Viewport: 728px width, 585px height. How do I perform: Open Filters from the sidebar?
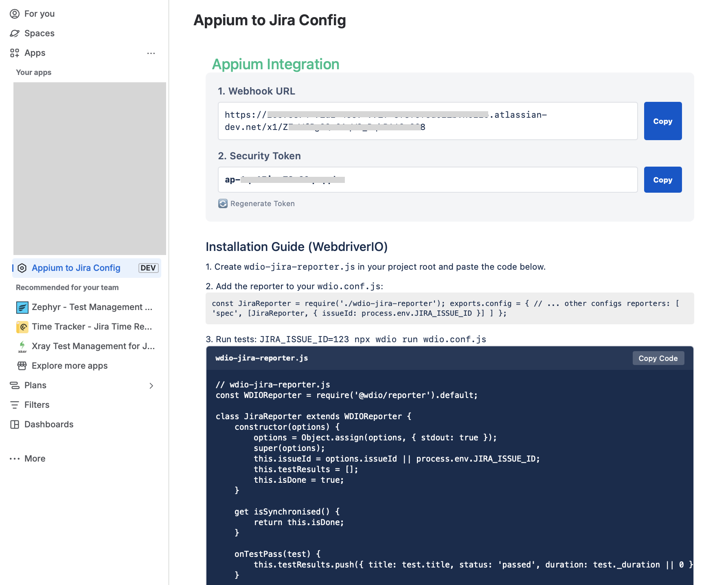click(x=15, y=405)
